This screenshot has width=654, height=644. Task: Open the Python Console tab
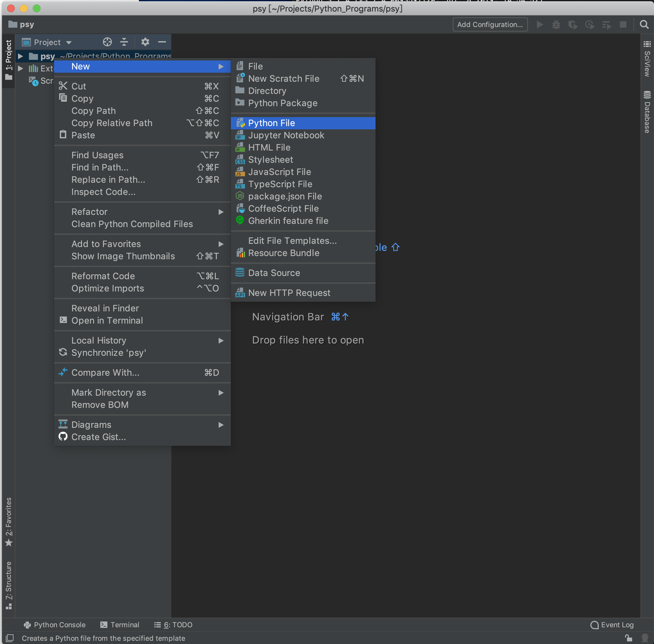[x=55, y=625]
